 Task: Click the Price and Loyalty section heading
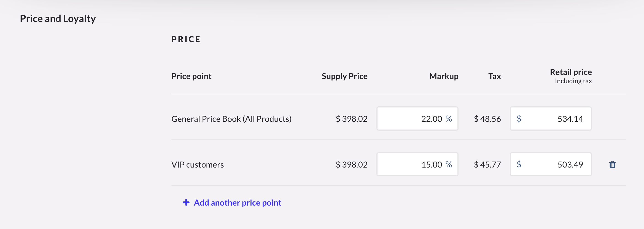tap(58, 18)
